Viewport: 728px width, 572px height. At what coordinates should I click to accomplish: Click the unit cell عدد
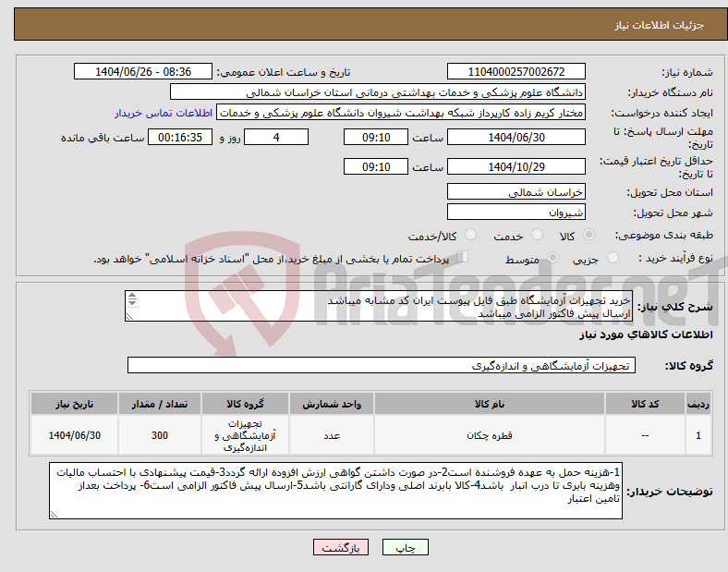point(332,435)
